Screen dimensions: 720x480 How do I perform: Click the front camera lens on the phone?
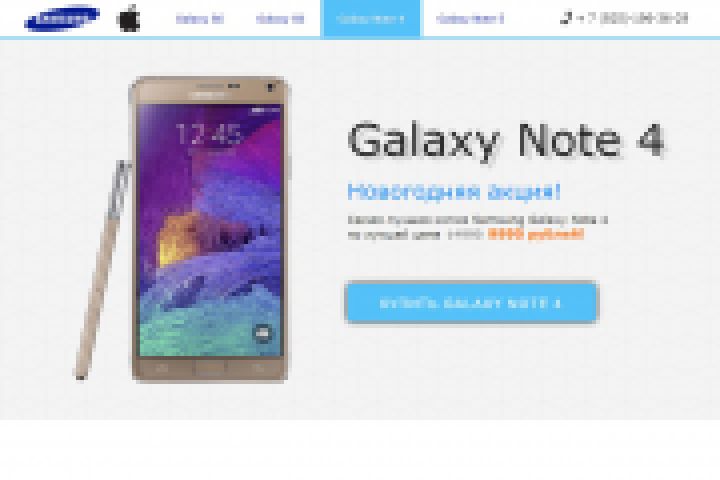271,86
